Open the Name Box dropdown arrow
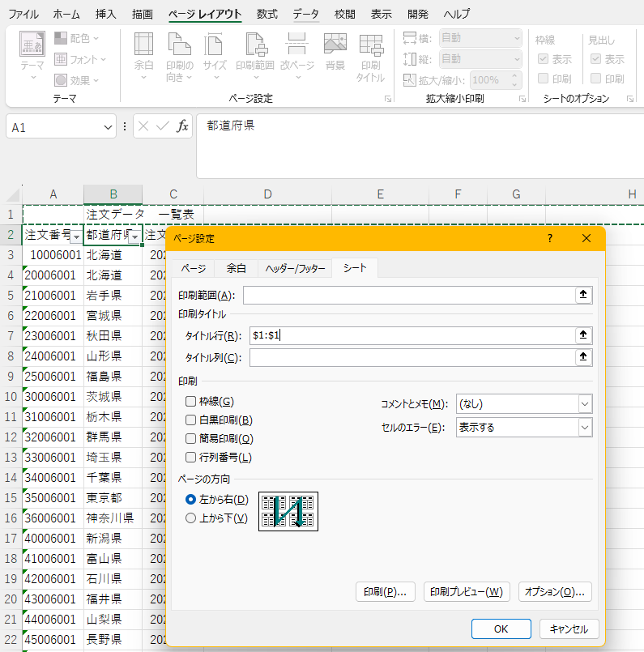This screenshot has height=652, width=644. [109, 127]
